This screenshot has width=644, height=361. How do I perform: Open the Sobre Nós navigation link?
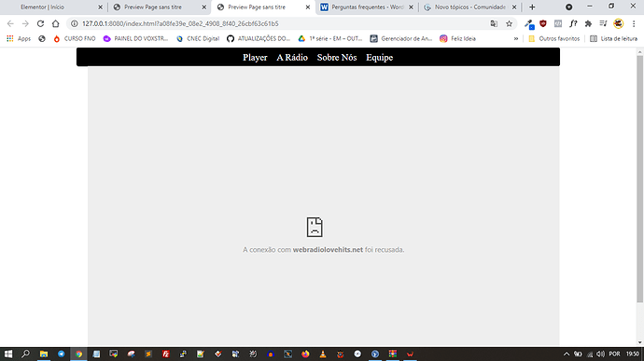(x=337, y=58)
